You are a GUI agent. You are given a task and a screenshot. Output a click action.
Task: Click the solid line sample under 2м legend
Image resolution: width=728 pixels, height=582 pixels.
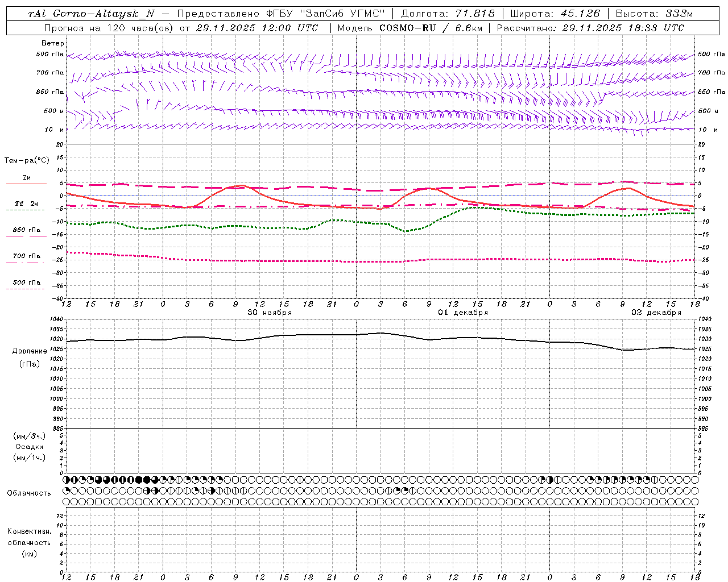26,184
